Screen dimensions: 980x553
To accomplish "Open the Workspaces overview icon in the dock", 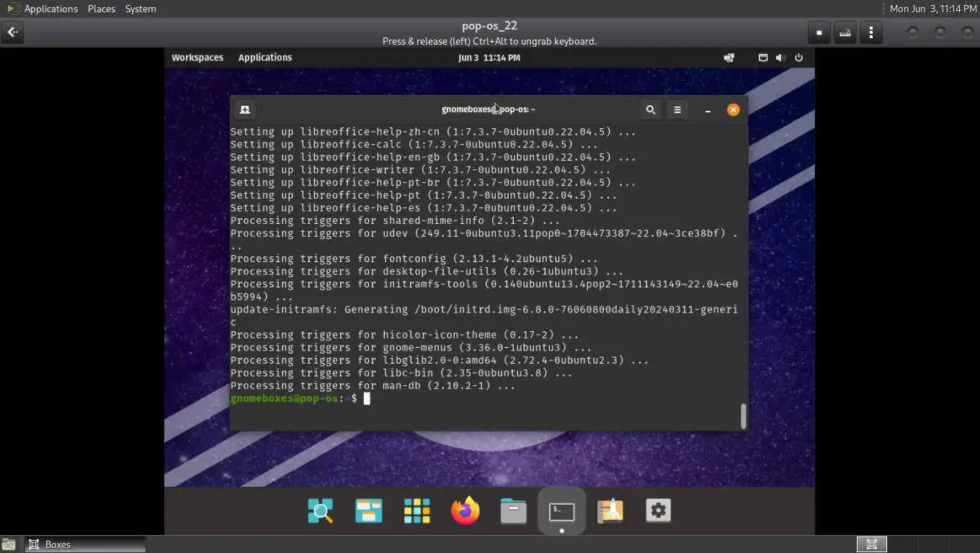I will click(x=368, y=511).
